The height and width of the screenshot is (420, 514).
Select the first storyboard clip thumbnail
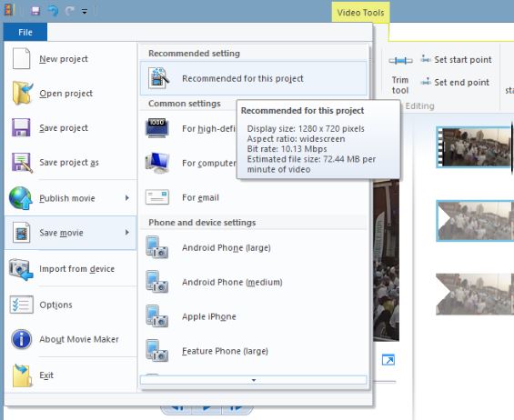click(474, 147)
